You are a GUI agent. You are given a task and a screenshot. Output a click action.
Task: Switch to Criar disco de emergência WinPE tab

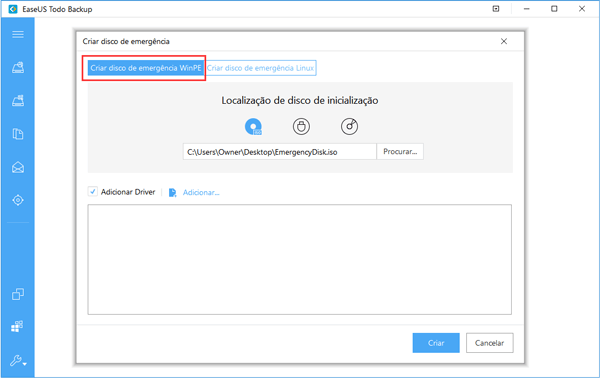(146, 68)
